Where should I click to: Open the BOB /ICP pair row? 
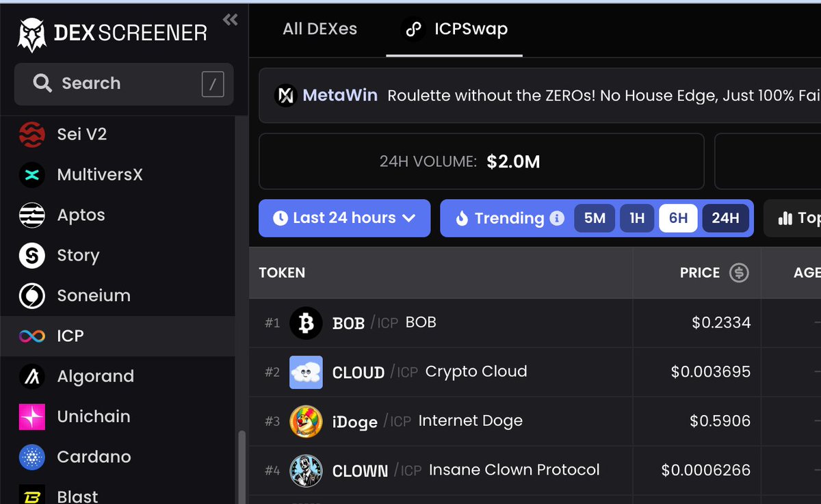point(535,323)
